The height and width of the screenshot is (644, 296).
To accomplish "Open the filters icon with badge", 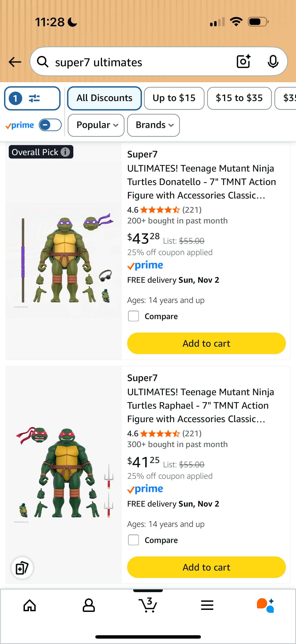I will pyautogui.click(x=32, y=99).
